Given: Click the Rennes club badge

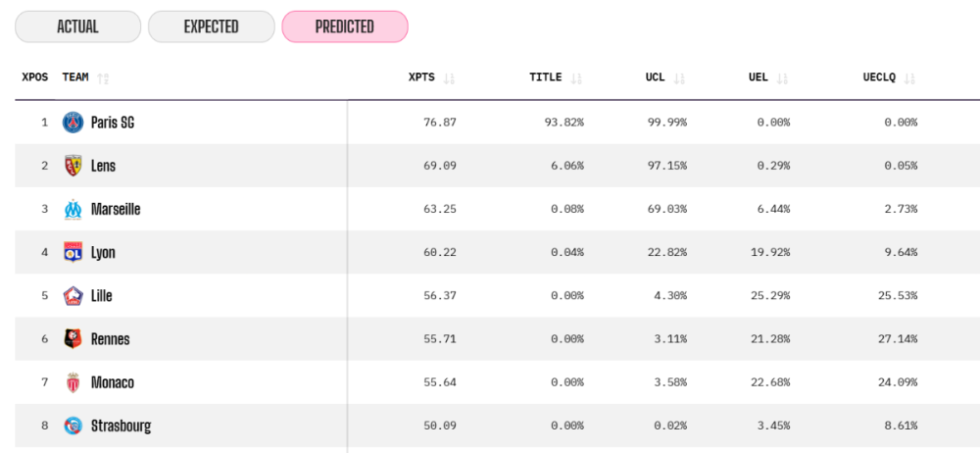Looking at the screenshot, I should (73, 339).
